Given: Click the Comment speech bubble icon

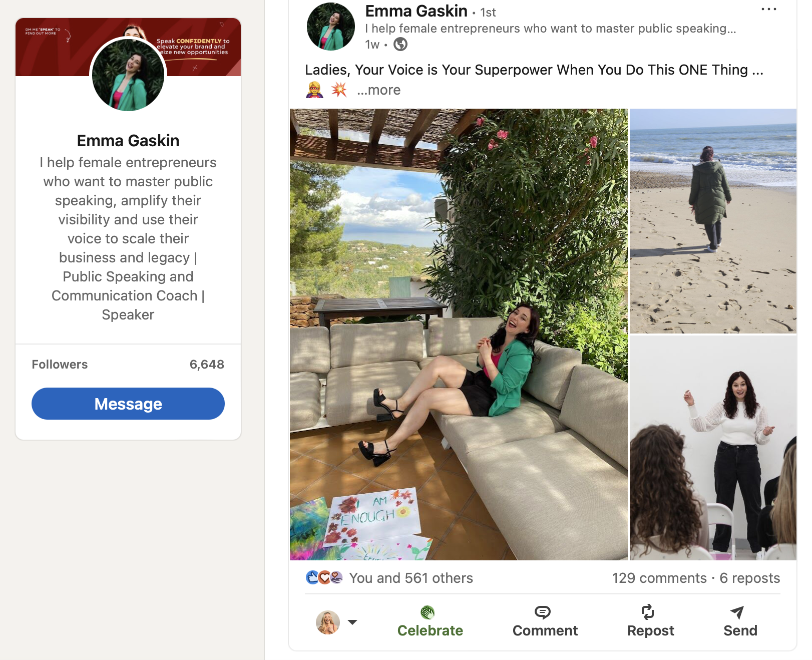Looking at the screenshot, I should 542,612.
